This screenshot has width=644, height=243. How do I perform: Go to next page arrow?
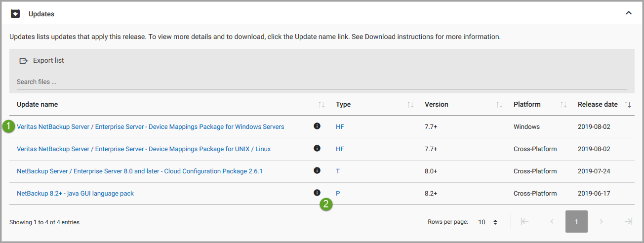[601, 222]
